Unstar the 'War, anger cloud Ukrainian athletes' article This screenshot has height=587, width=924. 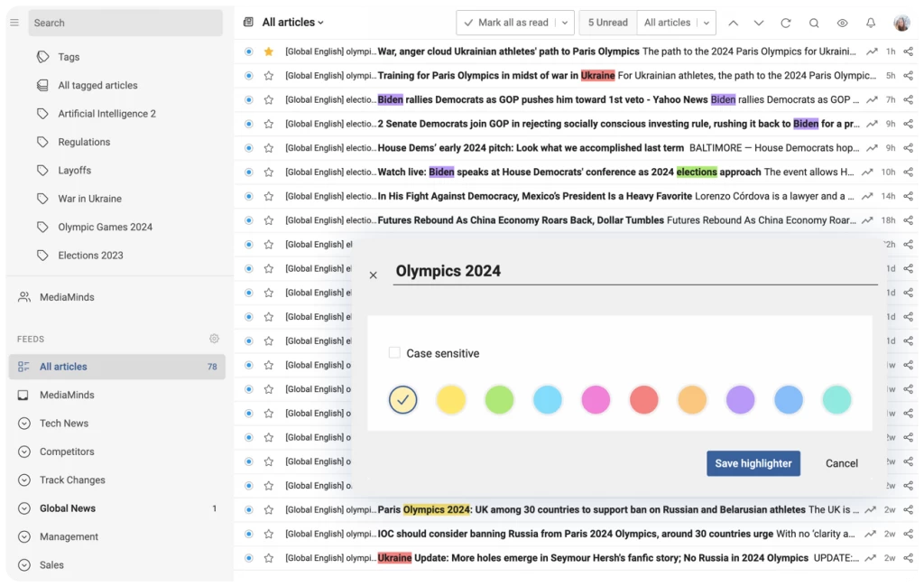click(268, 51)
